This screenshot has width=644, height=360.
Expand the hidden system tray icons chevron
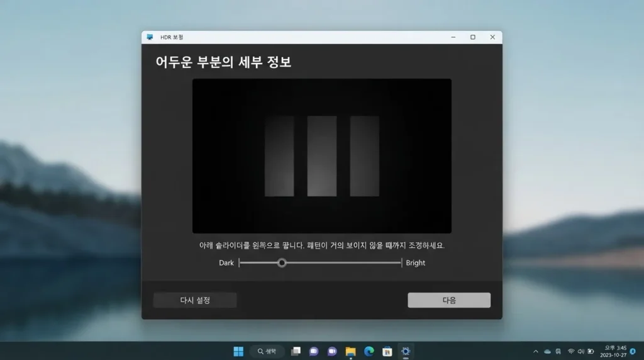[536, 351]
